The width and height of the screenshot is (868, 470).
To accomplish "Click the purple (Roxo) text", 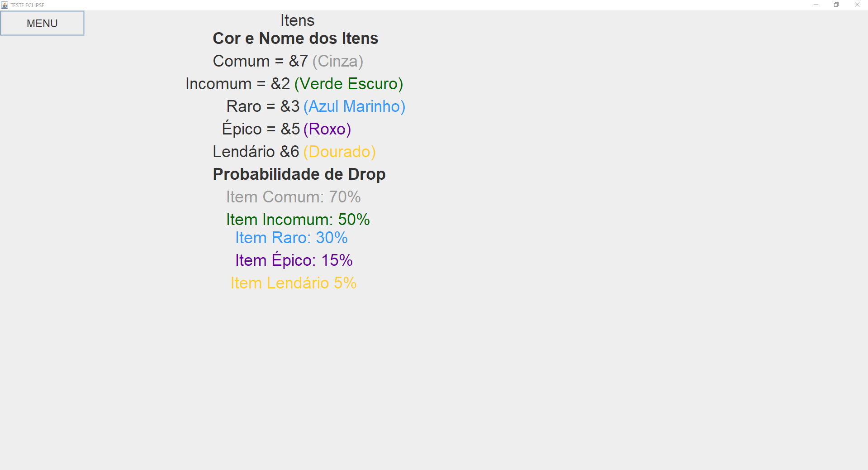I will click(x=327, y=129).
